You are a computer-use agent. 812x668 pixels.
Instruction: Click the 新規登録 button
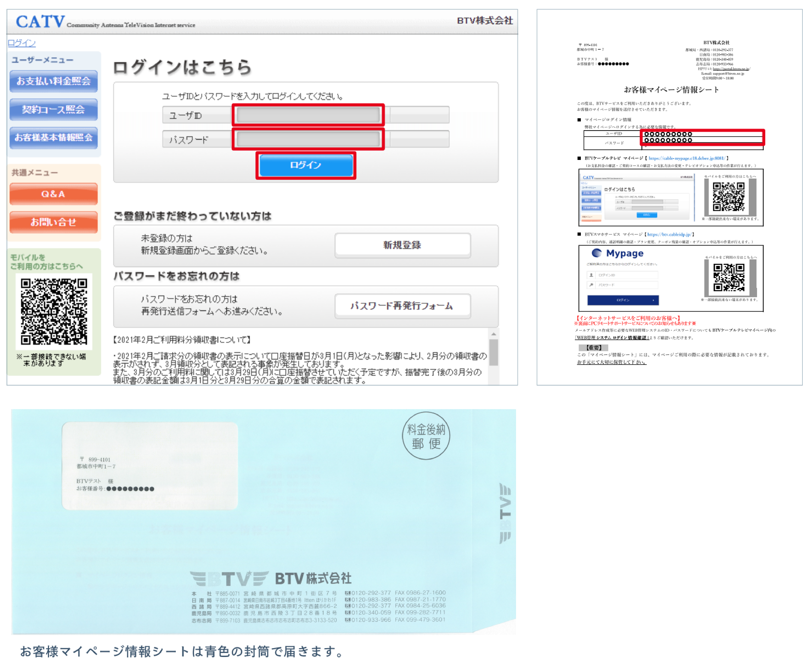pyautogui.click(x=403, y=245)
